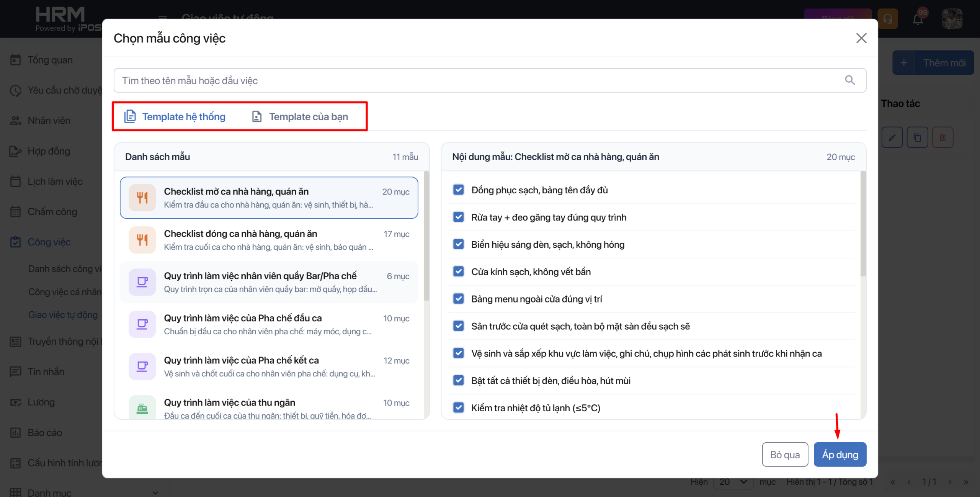This screenshot has width=980, height=497.
Task: Uncheck Cửa kính sạch, không vết bẩn
Action: click(x=459, y=271)
